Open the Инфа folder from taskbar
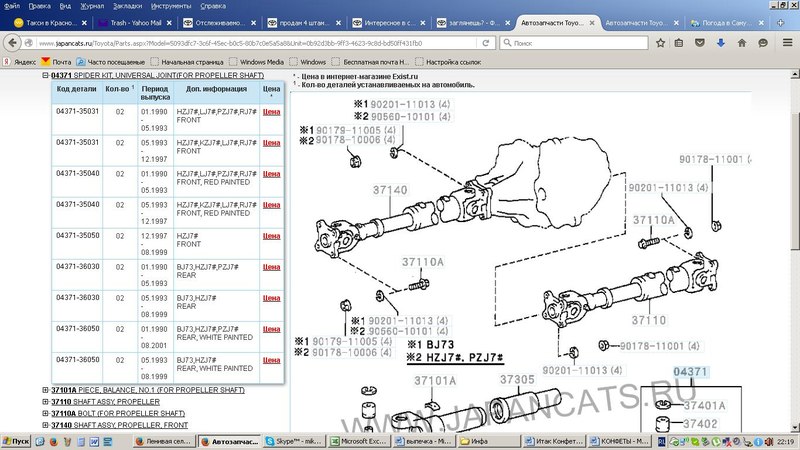 coord(488,441)
